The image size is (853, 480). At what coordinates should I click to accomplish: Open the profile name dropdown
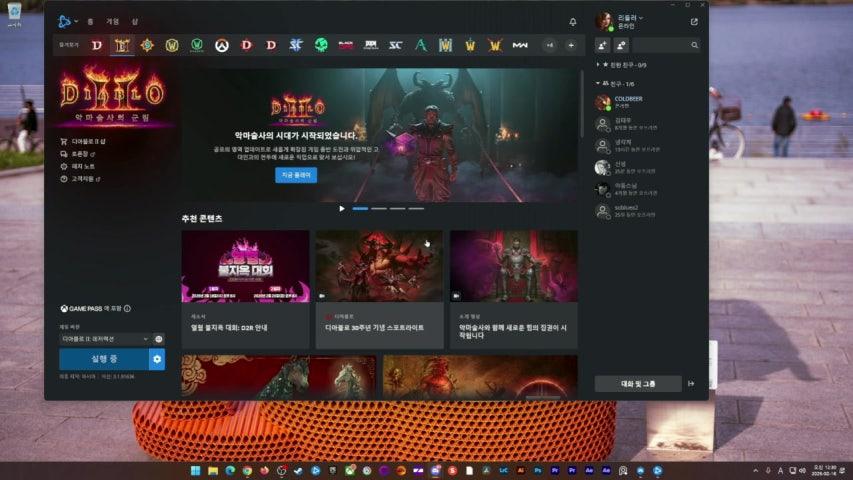630,18
